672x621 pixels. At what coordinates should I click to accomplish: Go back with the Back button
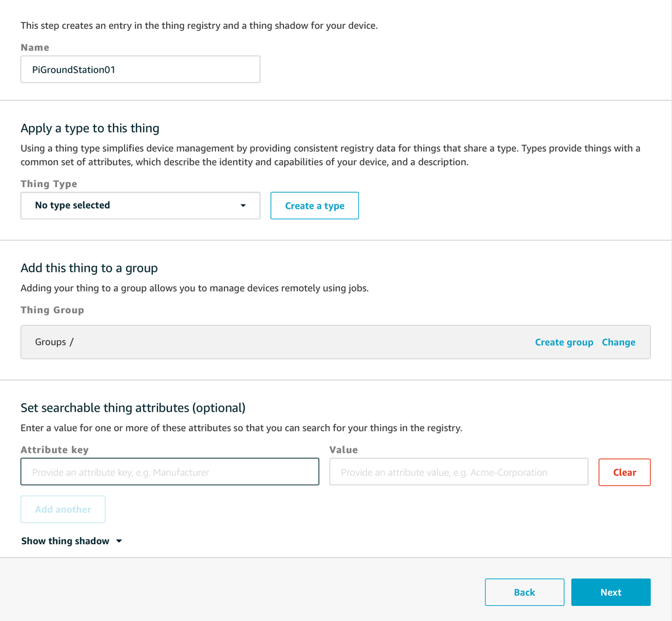click(x=524, y=592)
